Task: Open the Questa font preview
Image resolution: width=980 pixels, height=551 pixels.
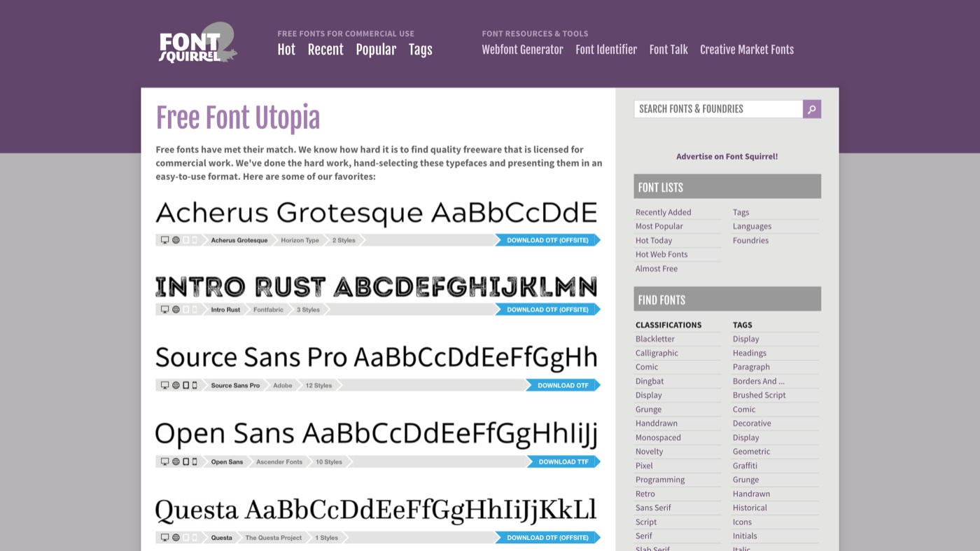Action: 376,510
